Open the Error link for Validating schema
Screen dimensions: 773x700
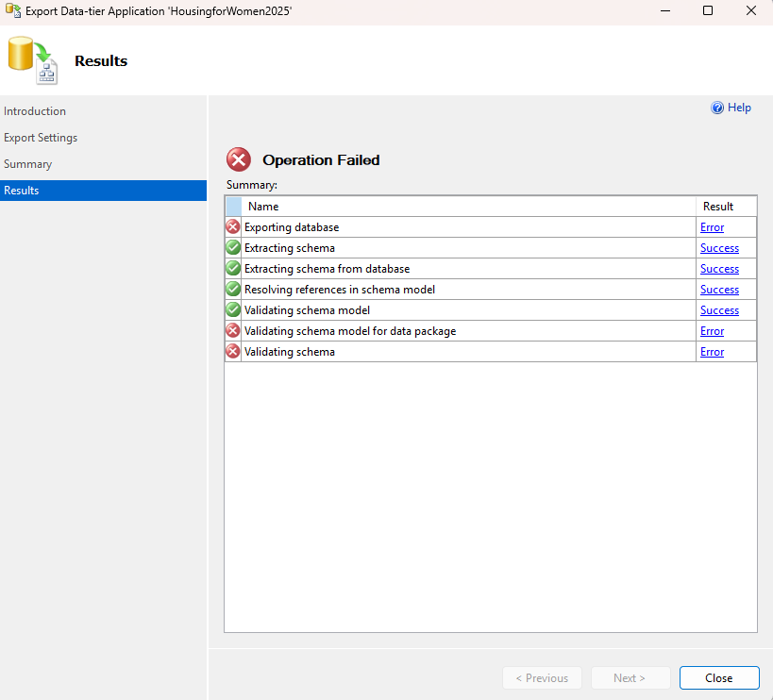(x=712, y=352)
